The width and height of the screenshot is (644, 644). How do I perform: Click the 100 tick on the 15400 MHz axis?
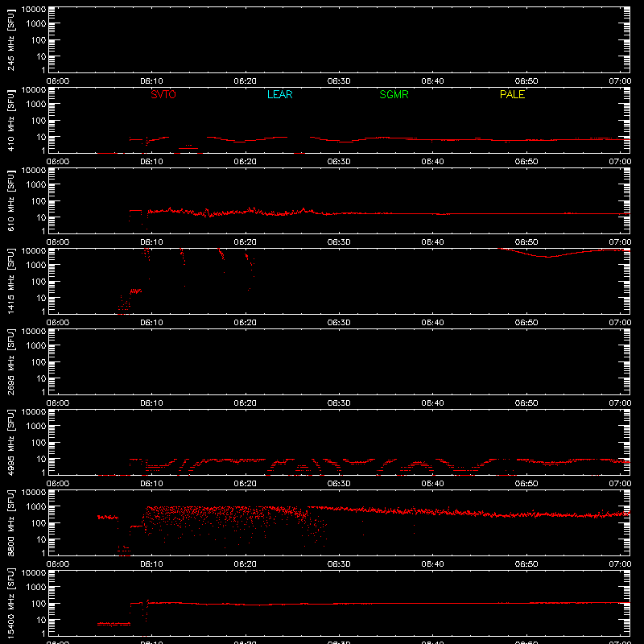point(39,604)
